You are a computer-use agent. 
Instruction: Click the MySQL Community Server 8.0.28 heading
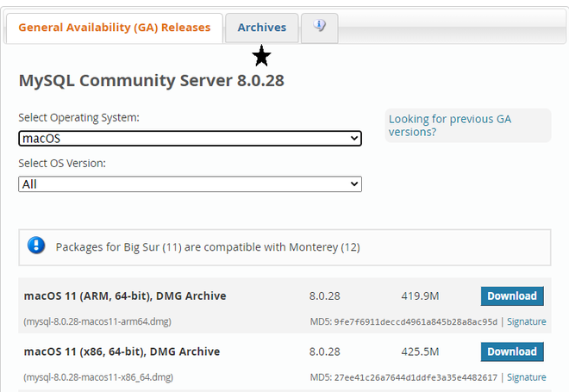point(151,81)
